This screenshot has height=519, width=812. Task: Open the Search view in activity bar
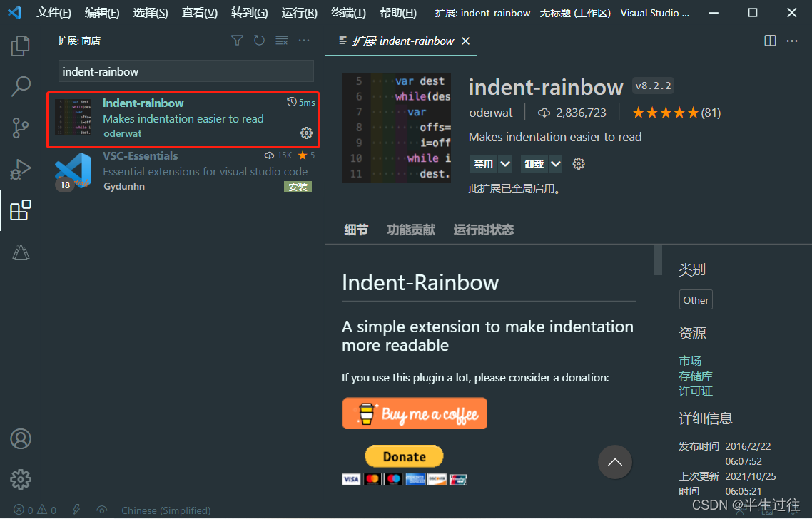[21, 86]
